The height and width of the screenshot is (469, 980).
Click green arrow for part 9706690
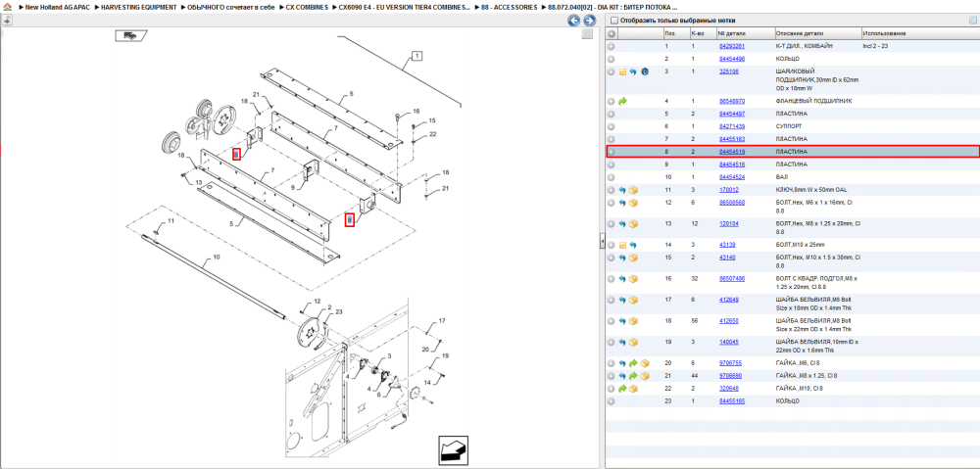(633, 376)
